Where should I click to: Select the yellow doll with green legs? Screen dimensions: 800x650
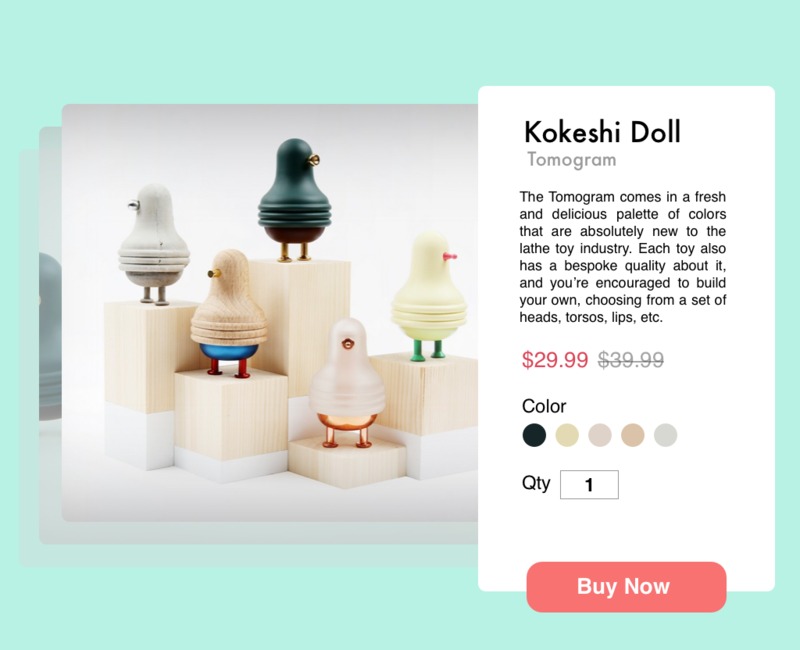430,296
